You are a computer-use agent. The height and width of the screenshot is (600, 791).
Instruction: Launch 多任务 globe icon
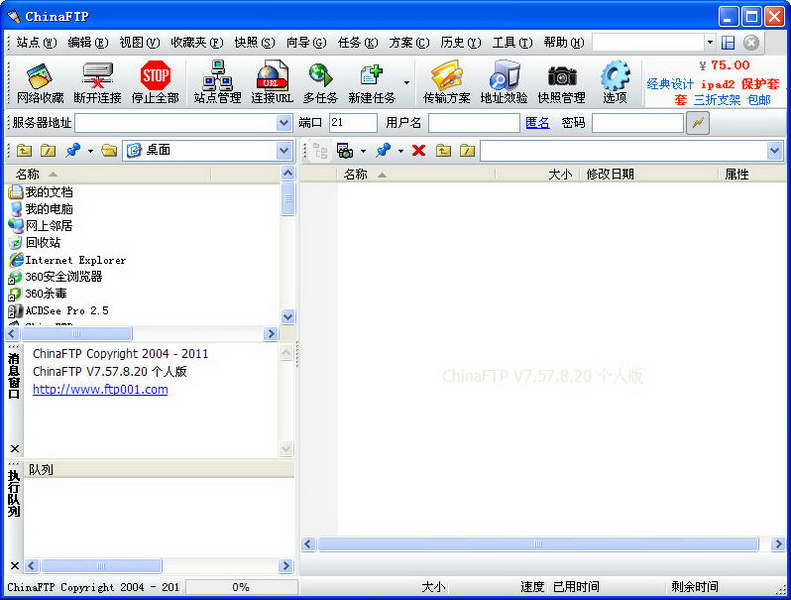tap(320, 83)
